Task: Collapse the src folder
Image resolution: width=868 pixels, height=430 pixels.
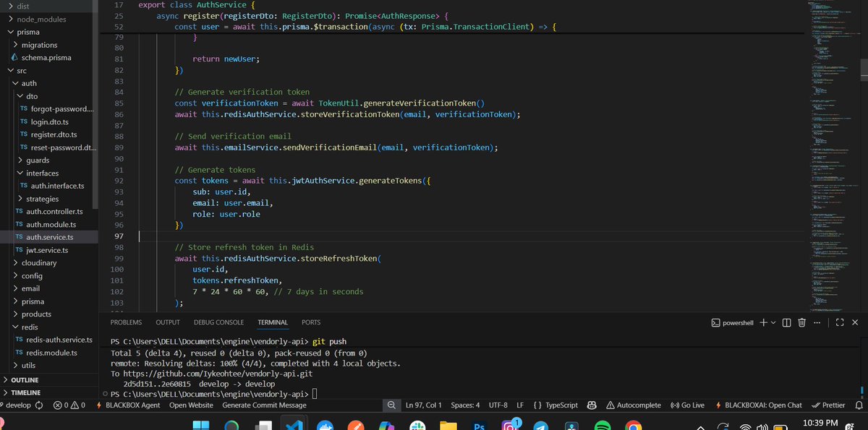Action: click(x=49, y=71)
